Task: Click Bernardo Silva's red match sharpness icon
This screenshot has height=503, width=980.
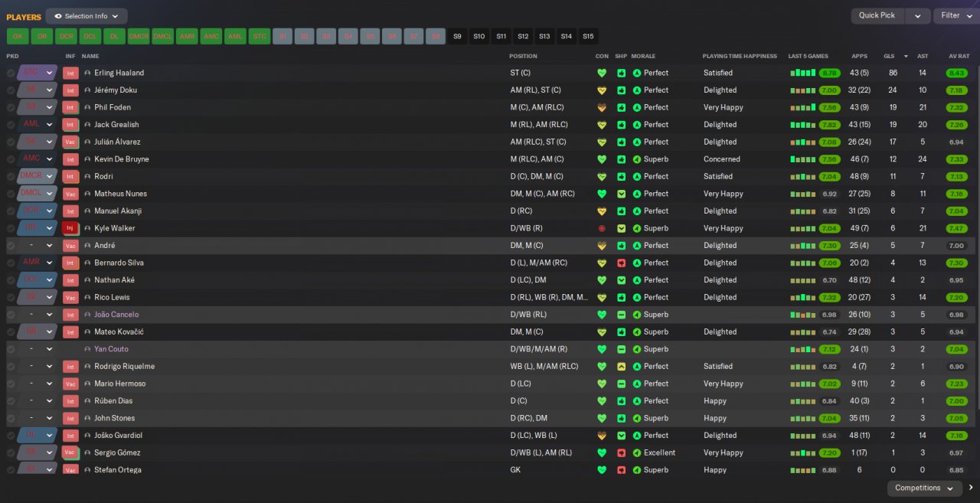Action: pyautogui.click(x=622, y=263)
